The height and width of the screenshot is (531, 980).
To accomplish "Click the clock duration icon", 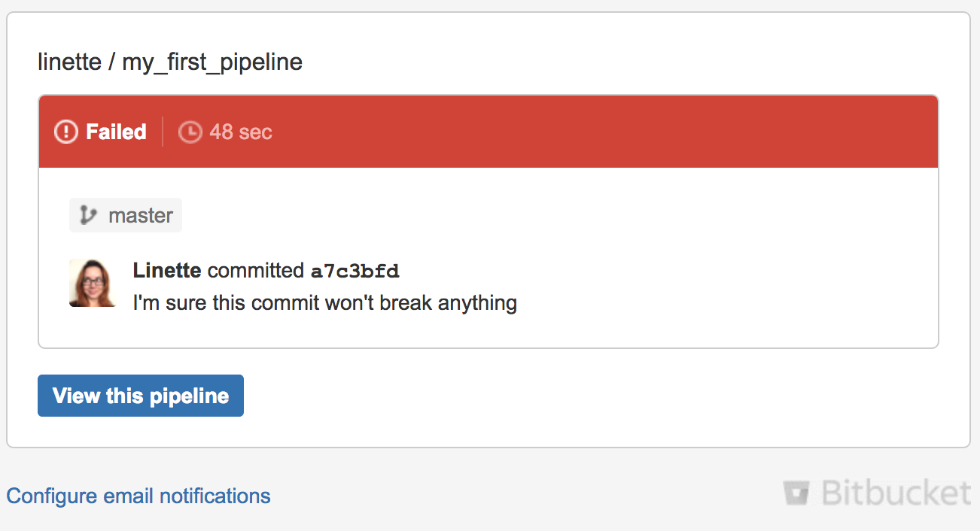I will pos(190,132).
